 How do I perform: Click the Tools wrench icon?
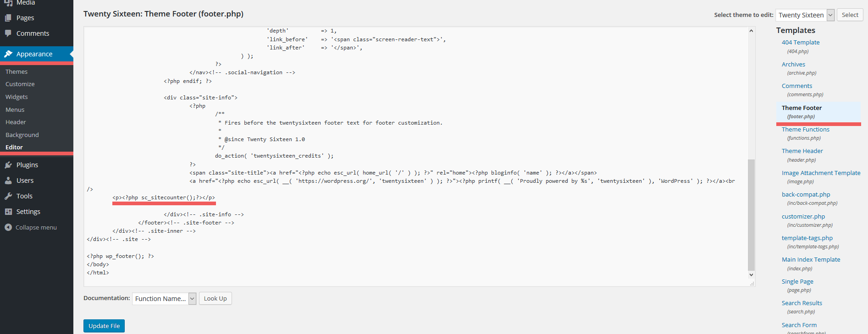8,196
